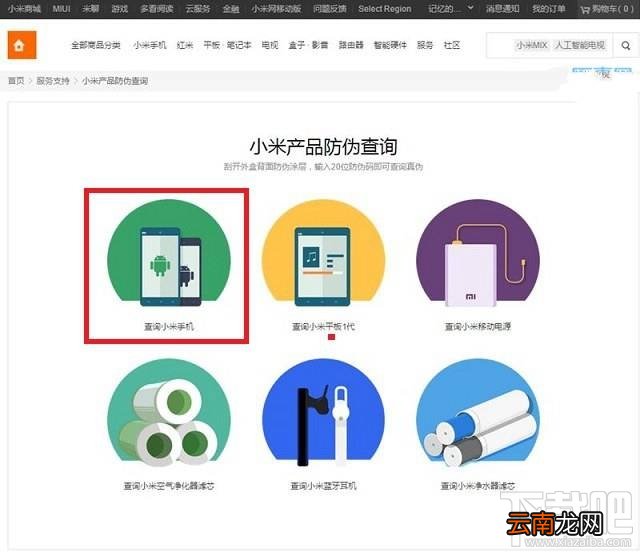Open the 社区 navigation item
Image resolution: width=640 pixels, height=552 pixels.
[x=452, y=45]
